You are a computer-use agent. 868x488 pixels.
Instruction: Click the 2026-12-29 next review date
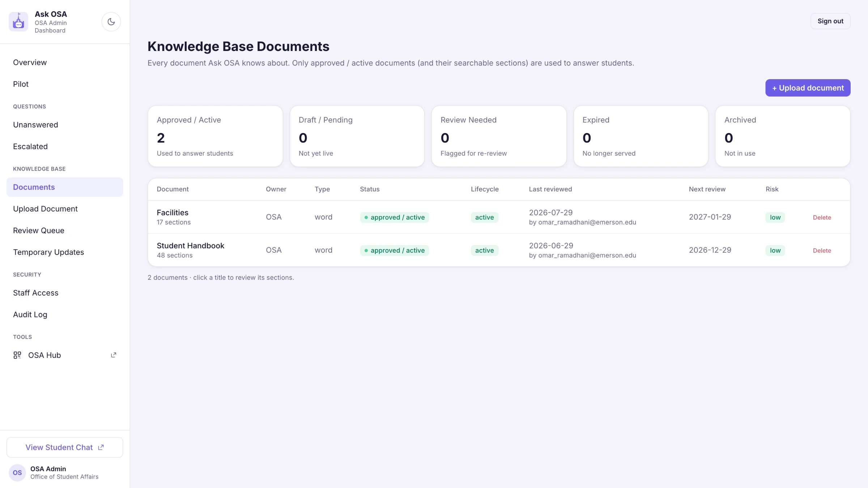[x=710, y=250]
